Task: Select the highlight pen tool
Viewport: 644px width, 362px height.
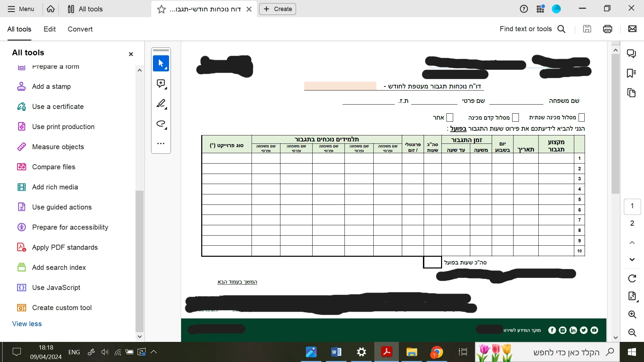Action: coord(161,104)
